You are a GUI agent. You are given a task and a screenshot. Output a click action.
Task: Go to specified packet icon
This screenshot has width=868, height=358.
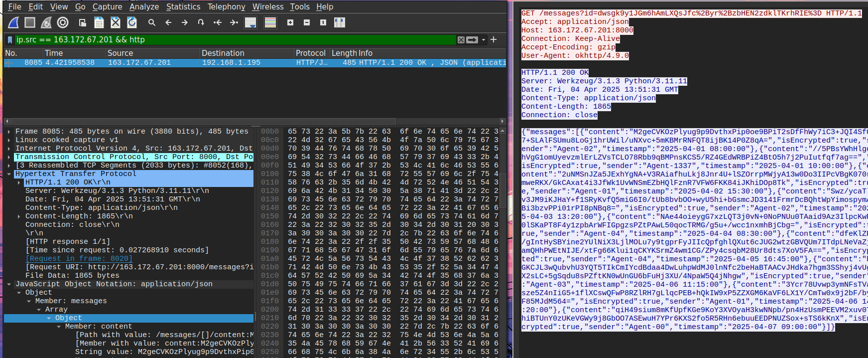click(201, 22)
